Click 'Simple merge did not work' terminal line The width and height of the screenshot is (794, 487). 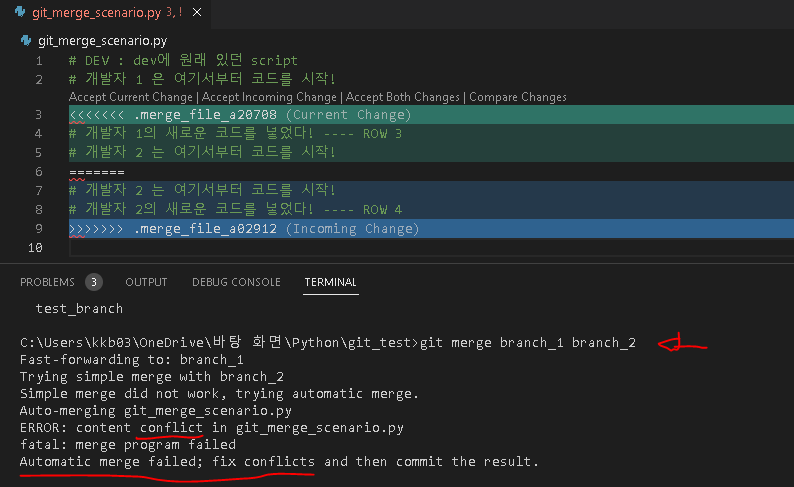tap(219, 394)
